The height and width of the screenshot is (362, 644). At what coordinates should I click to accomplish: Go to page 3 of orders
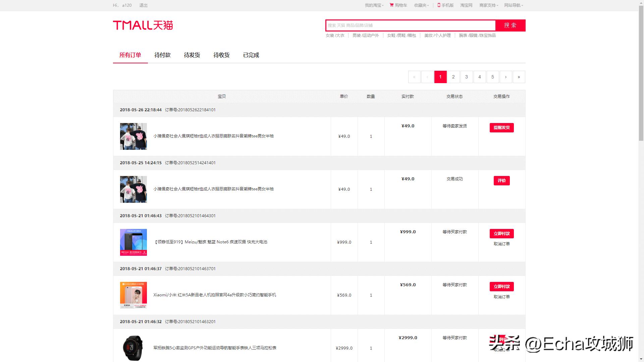click(x=467, y=77)
